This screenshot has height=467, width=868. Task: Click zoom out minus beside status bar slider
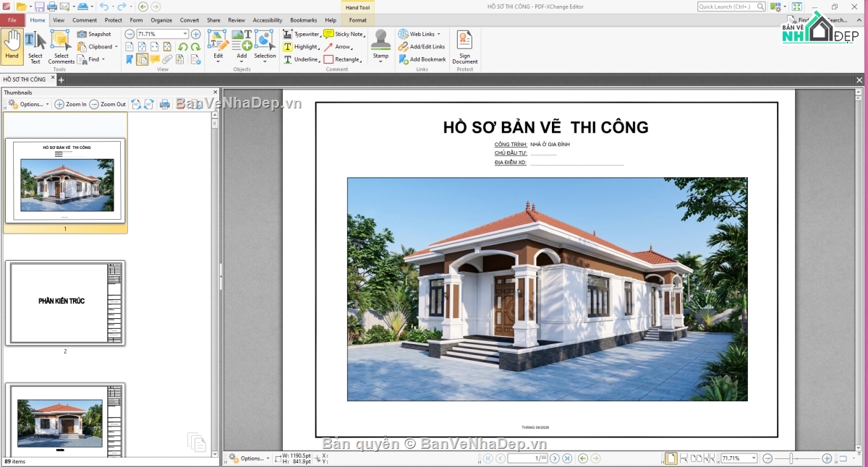(767, 458)
